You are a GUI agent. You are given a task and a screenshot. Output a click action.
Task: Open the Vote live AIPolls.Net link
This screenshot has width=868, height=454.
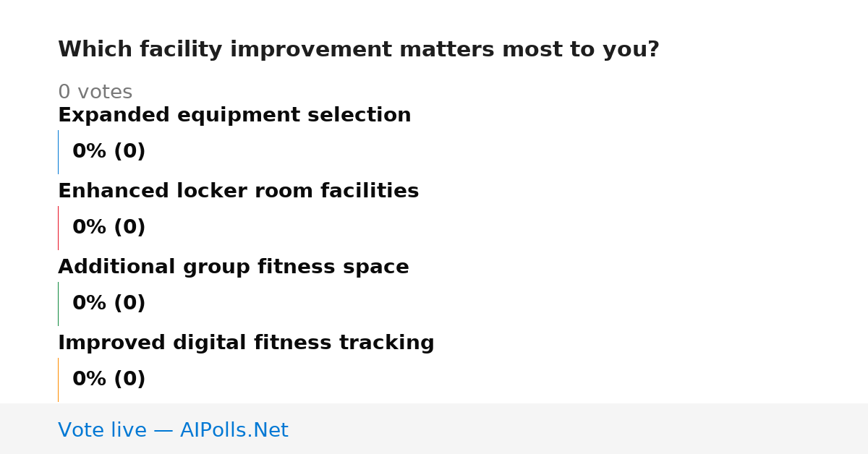(173, 431)
